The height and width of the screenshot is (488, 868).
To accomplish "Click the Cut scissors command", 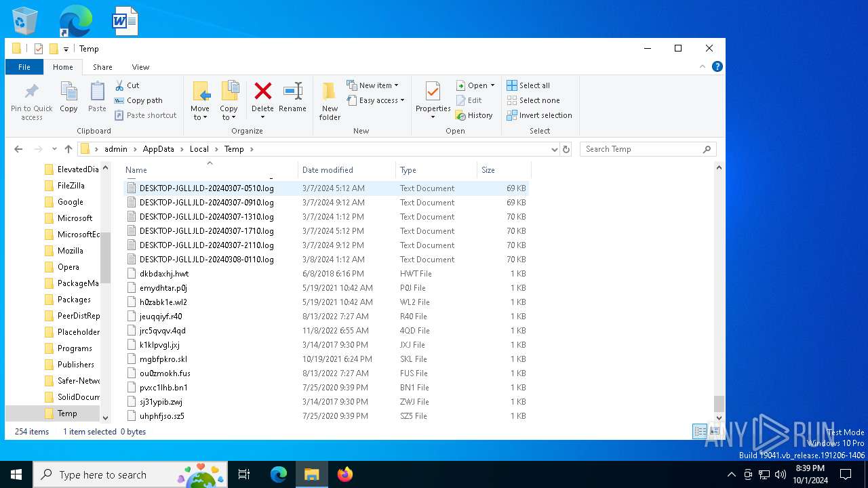I will [x=127, y=85].
